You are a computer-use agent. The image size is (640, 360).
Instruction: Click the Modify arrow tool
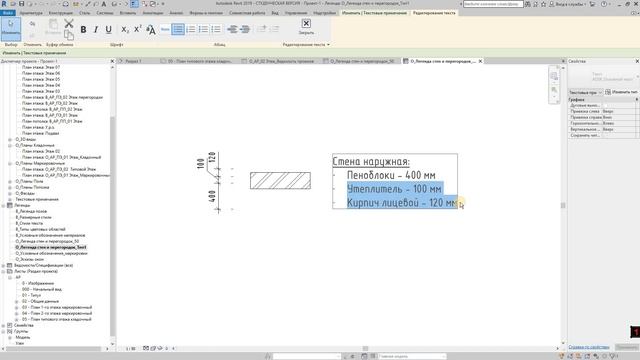pyautogui.click(x=11, y=29)
